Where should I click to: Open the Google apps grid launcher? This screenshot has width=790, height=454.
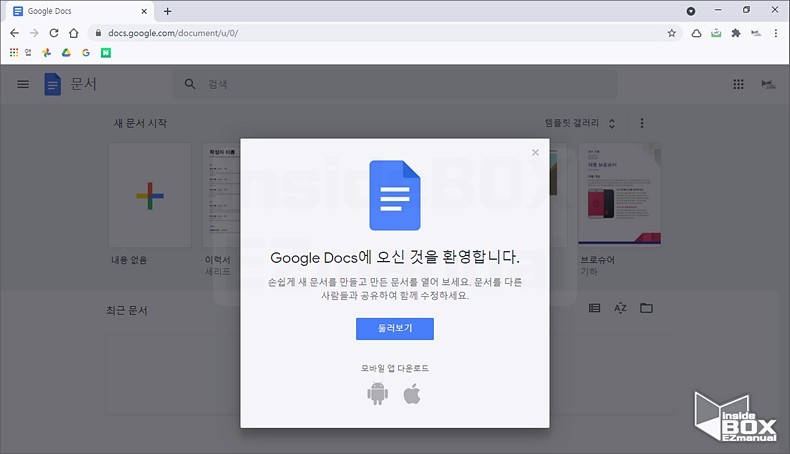pyautogui.click(x=738, y=85)
